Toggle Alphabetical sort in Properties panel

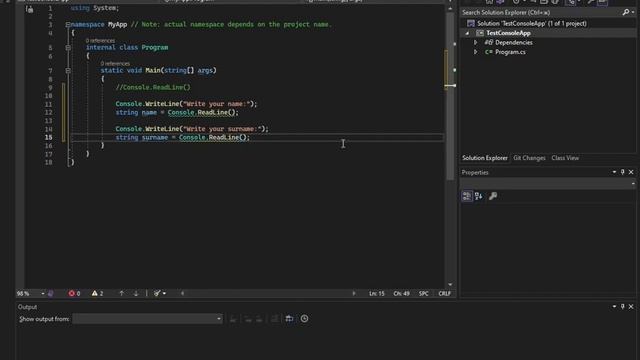click(x=479, y=196)
